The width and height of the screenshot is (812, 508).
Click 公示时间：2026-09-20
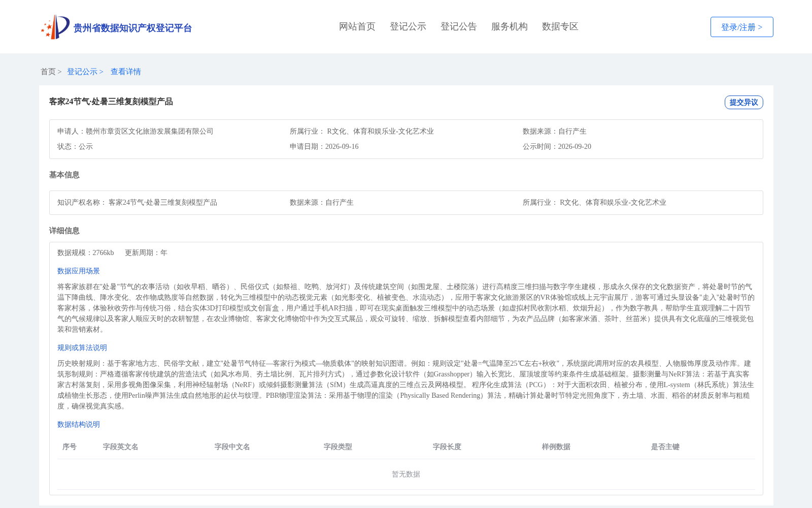click(557, 146)
